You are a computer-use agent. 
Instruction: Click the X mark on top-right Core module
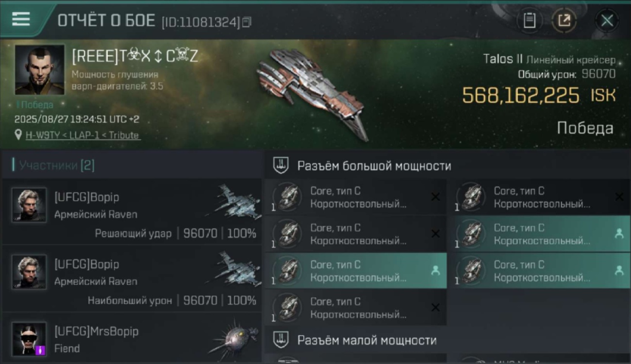point(619,197)
